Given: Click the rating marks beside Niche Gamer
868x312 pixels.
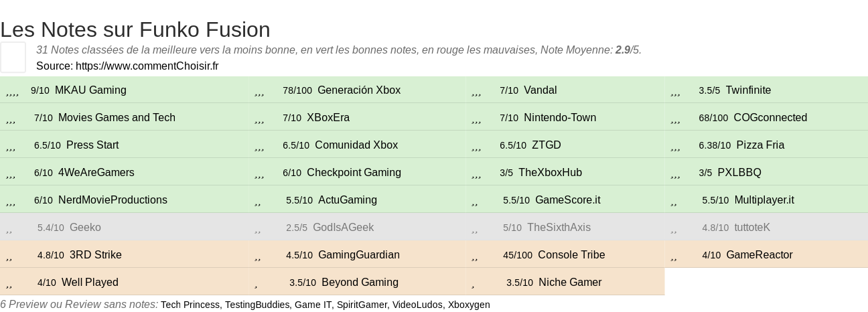Looking at the screenshot, I should pyautogui.click(x=474, y=284).
